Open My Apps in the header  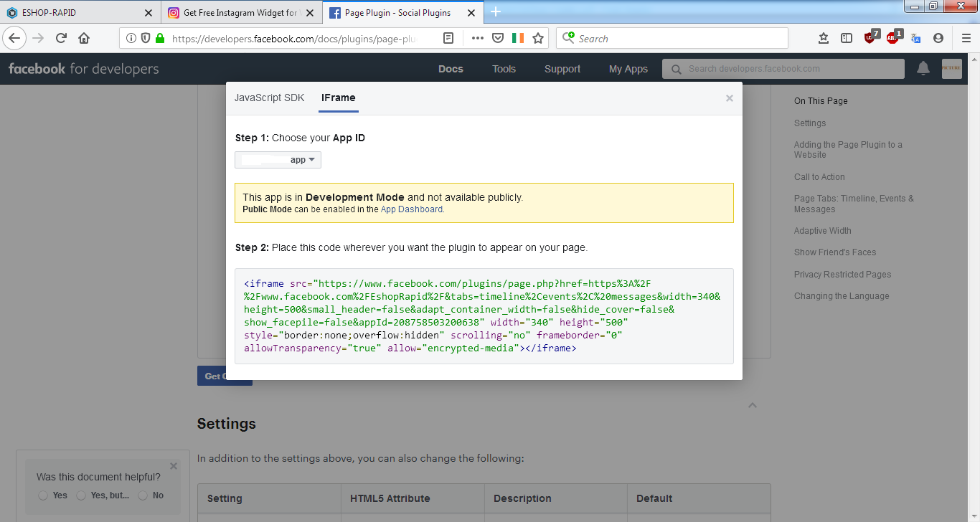point(628,69)
